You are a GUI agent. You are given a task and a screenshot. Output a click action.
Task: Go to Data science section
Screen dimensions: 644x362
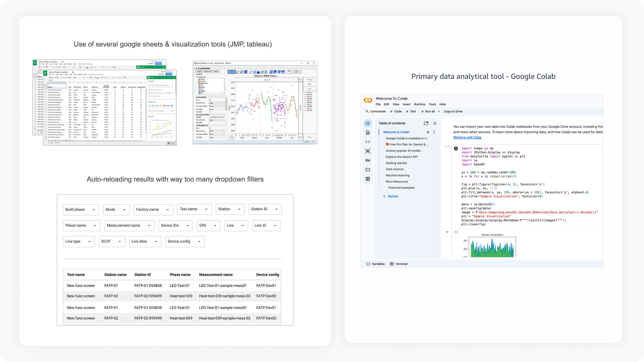[x=394, y=169]
